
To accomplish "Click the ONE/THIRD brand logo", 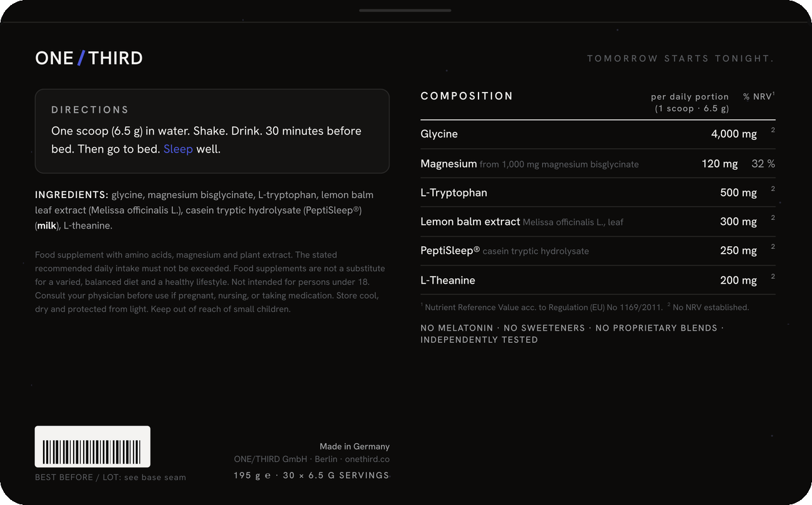I will click(89, 58).
